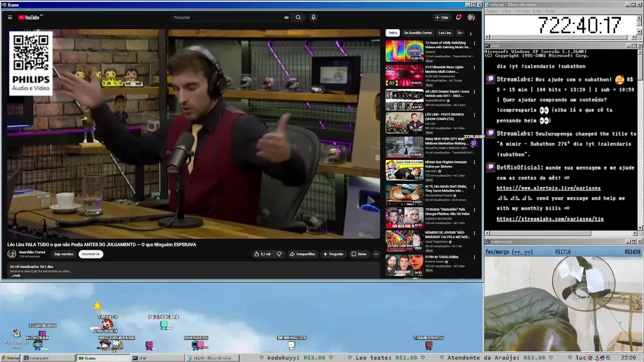Open options menu for PESTE BRANCA video
Image resolution: width=644 pixels, height=362 pixels.
click(x=474, y=115)
